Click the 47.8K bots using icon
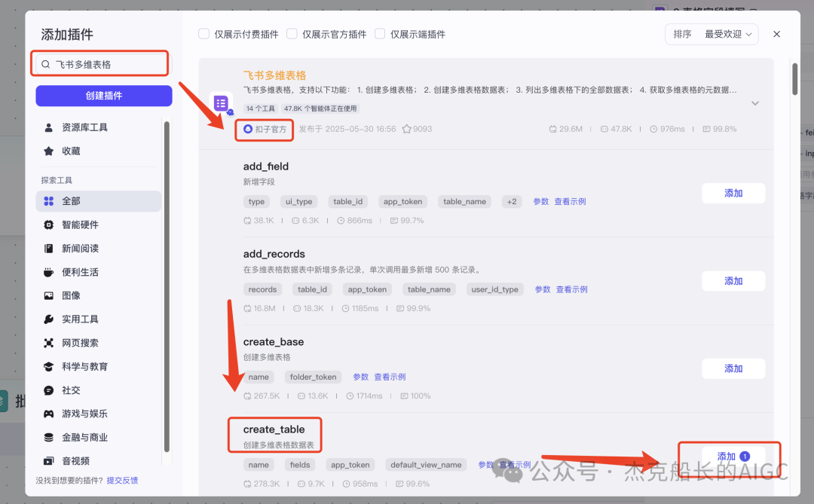Screen dimensions: 814x504 tap(604, 130)
